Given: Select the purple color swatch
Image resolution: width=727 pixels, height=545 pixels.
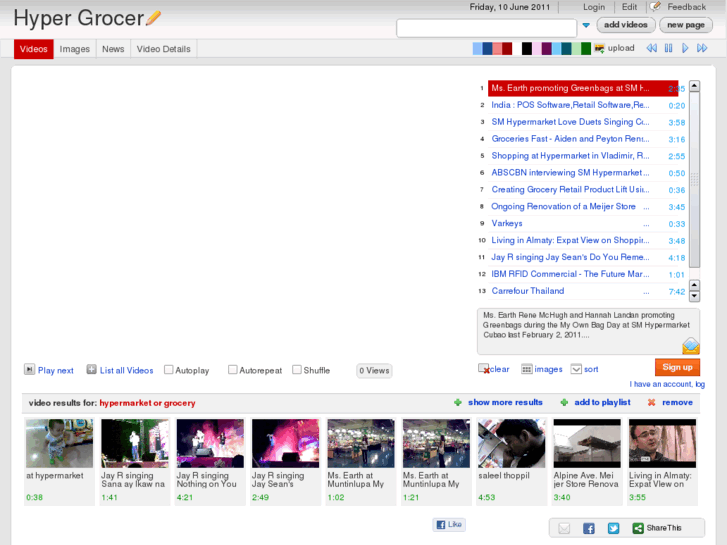Looking at the screenshot, I should pos(546,49).
